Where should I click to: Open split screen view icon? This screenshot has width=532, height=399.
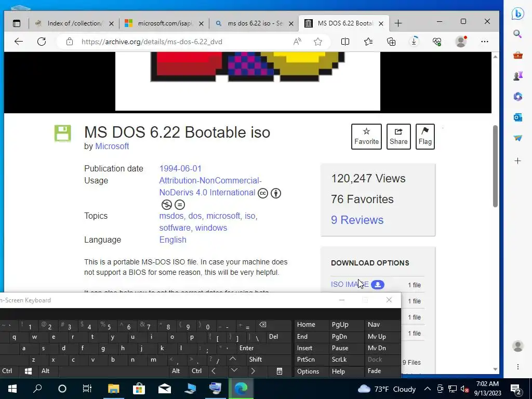click(x=345, y=42)
